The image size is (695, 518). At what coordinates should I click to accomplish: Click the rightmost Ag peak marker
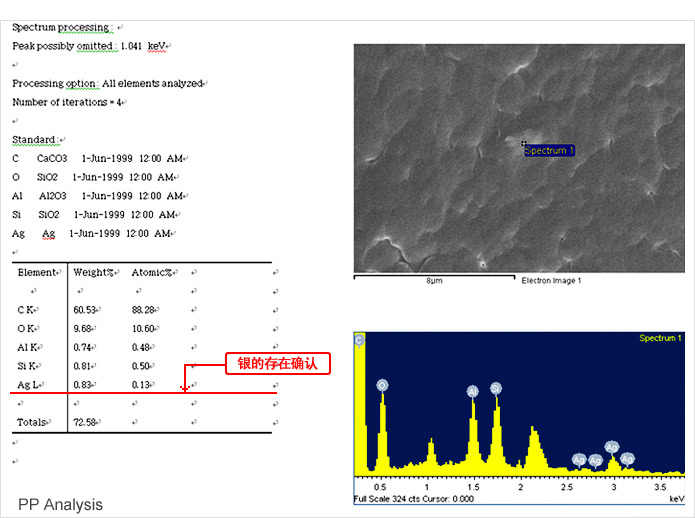[627, 458]
